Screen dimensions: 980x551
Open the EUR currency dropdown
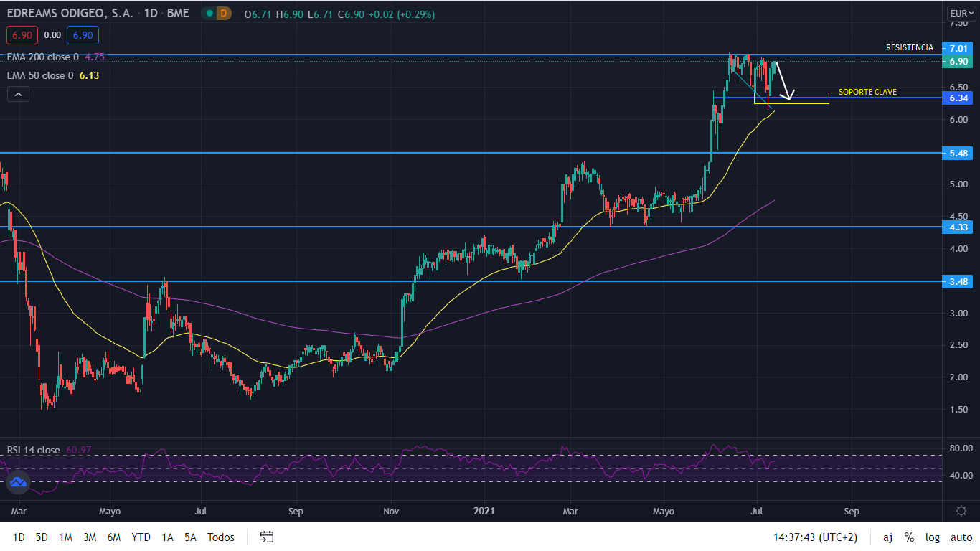[x=961, y=13]
